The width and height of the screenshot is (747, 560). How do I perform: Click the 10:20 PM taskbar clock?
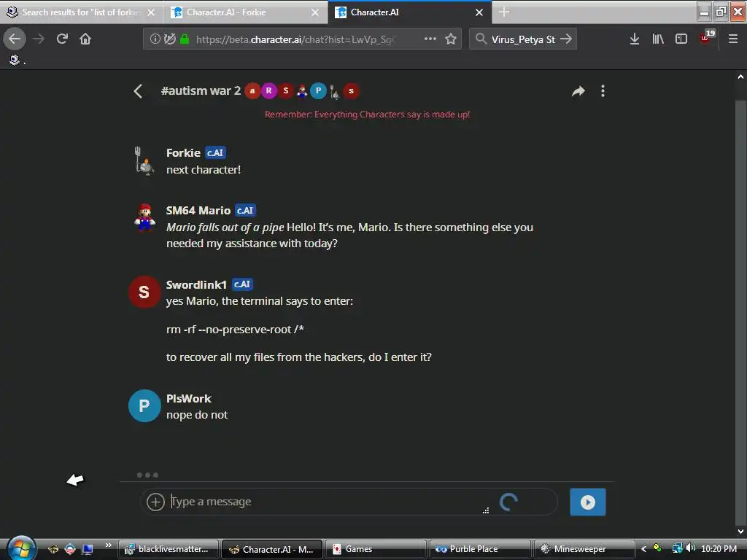point(719,549)
